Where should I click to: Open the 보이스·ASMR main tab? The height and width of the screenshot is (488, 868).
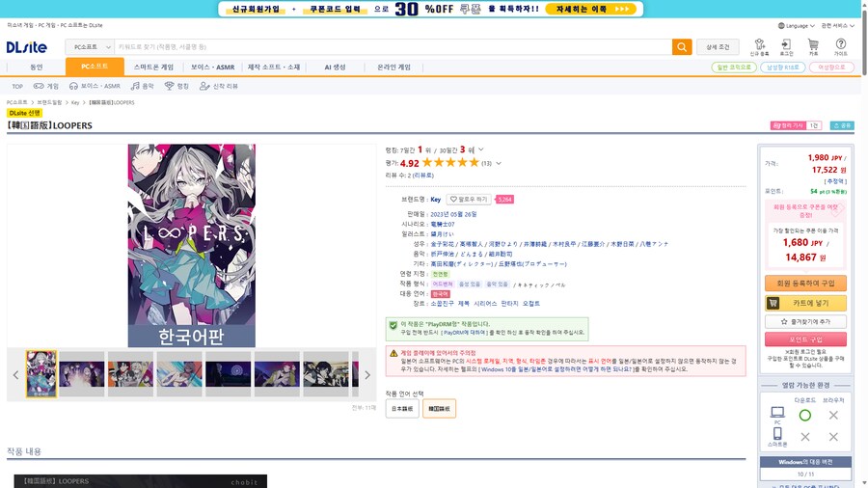coord(212,67)
